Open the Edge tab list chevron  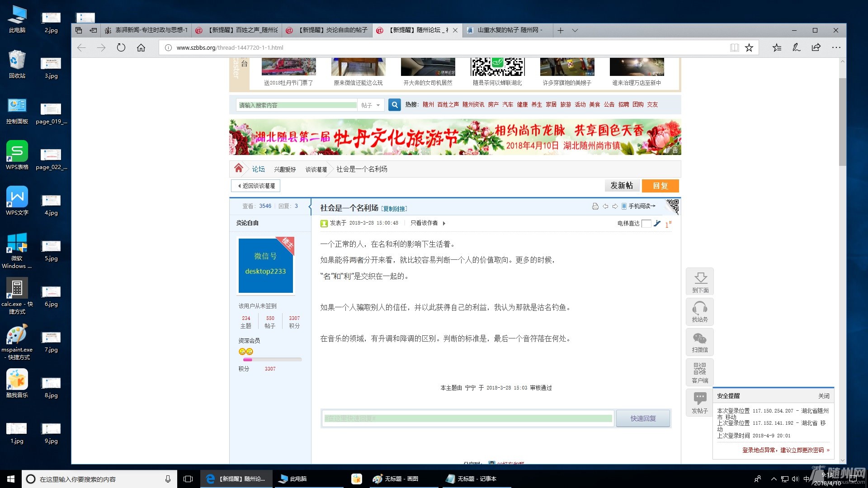click(575, 30)
